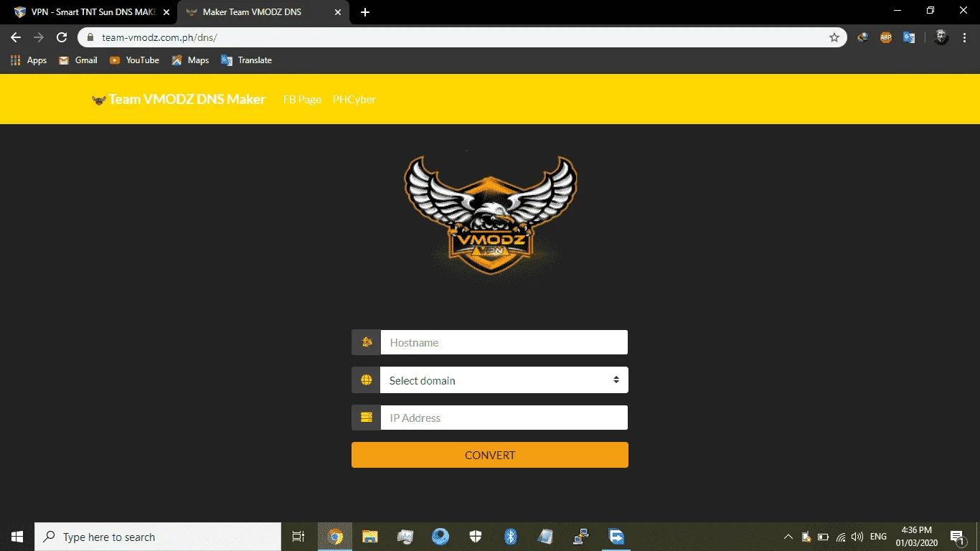Click the Team VMODZ DNS Maker brand link

pos(179,99)
